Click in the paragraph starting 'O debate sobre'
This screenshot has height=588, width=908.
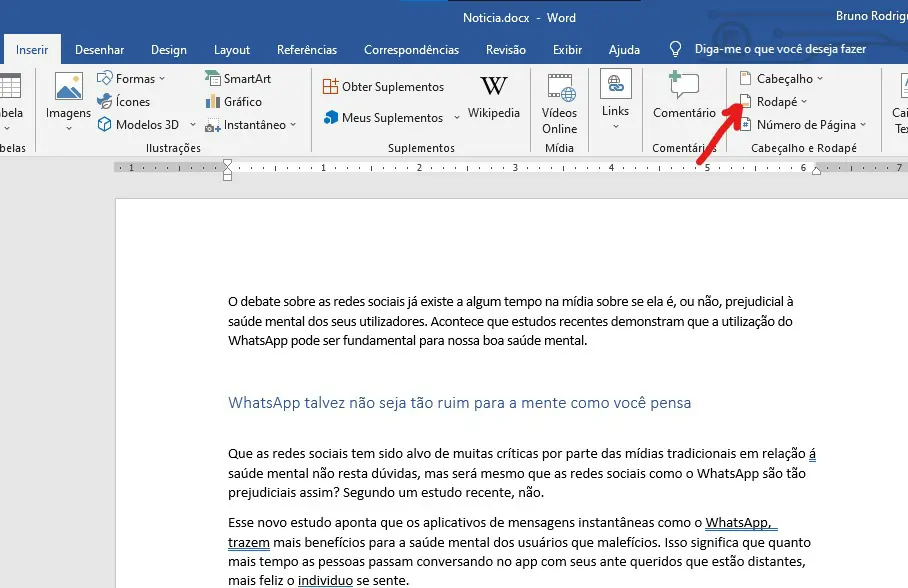click(x=510, y=321)
